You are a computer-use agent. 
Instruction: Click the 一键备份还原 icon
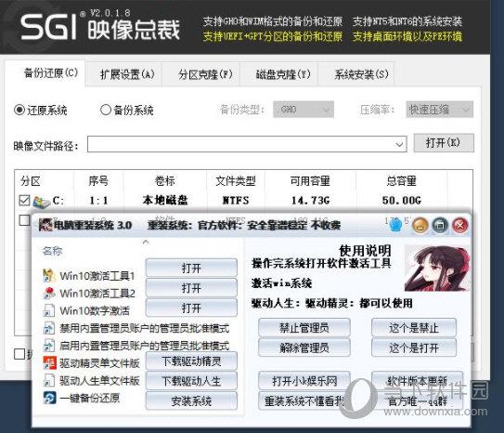(x=49, y=398)
